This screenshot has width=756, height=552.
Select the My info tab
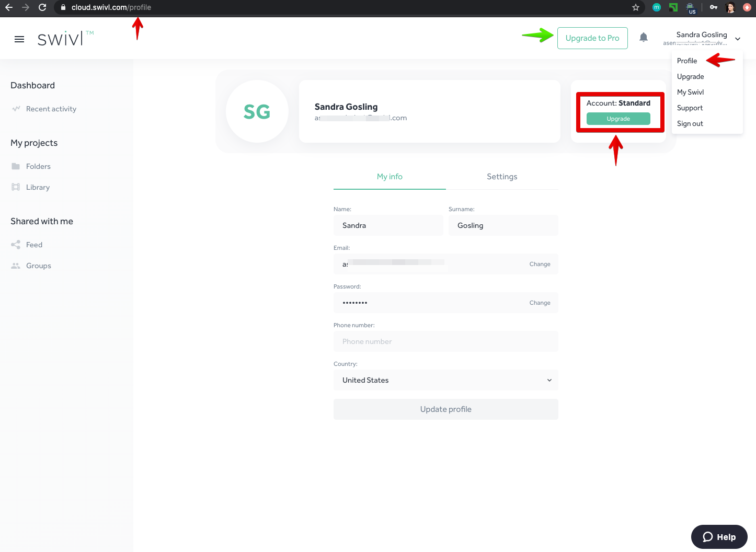(x=390, y=177)
